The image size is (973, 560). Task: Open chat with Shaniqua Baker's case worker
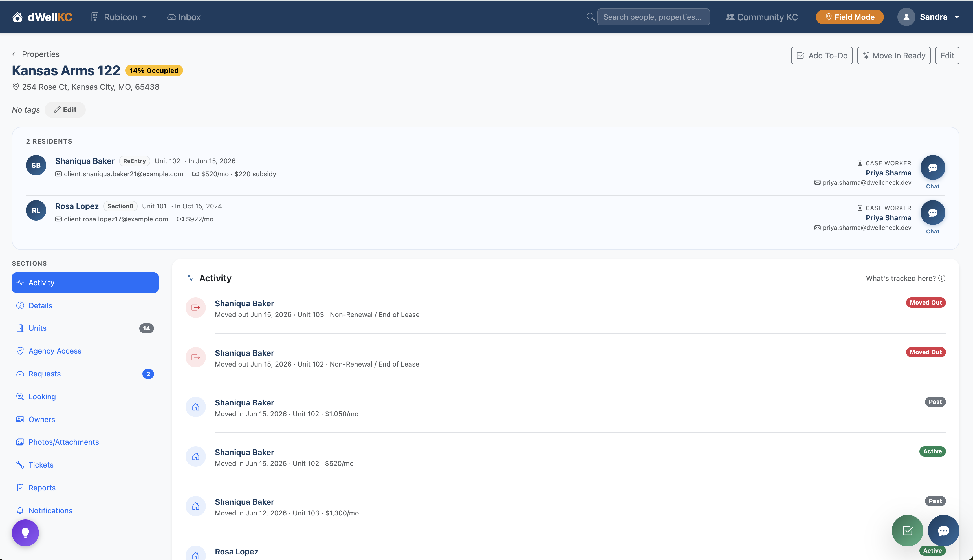coord(933,168)
